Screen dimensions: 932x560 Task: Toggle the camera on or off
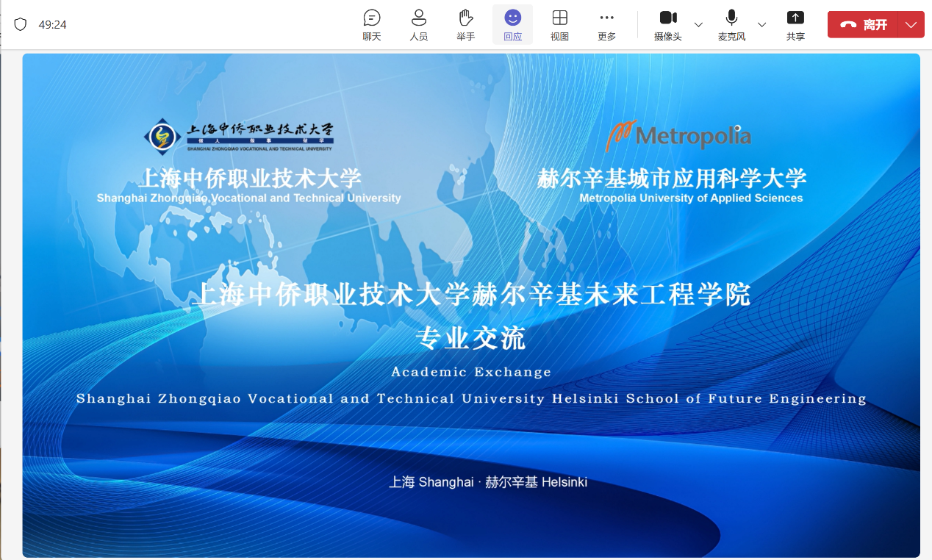click(667, 24)
